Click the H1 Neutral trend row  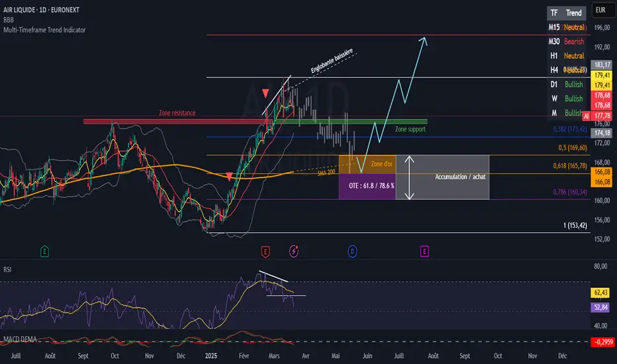tap(566, 56)
